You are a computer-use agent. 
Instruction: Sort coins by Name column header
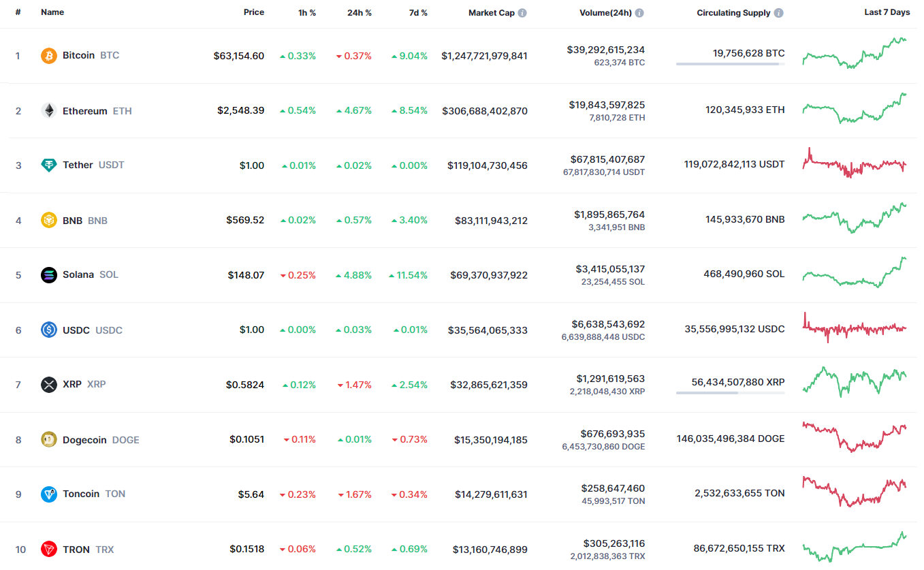click(x=52, y=13)
